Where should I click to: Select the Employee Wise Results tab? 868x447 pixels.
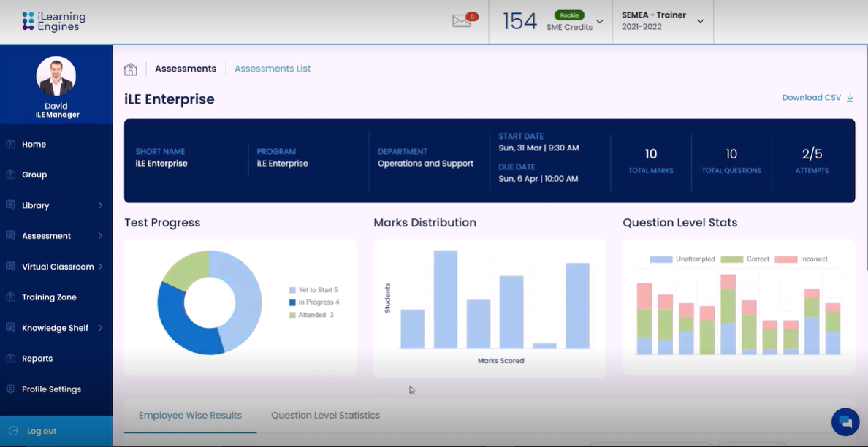(x=190, y=415)
